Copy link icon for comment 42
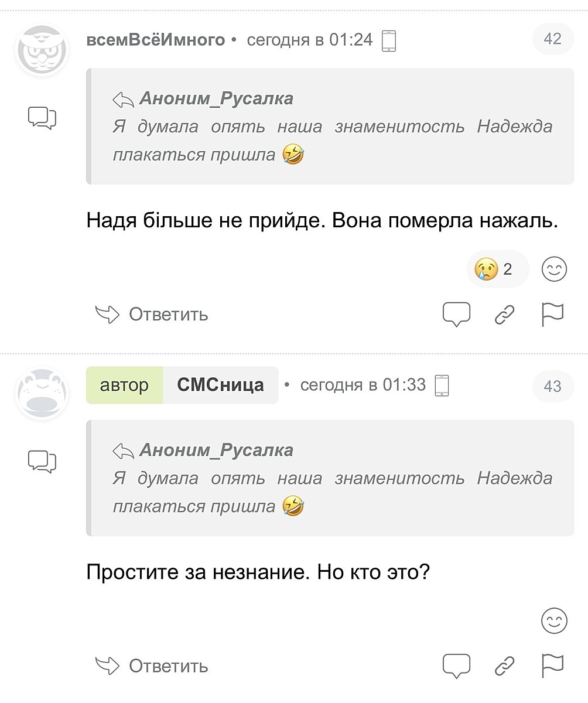This screenshot has height=703, width=588. pyautogui.click(x=504, y=315)
